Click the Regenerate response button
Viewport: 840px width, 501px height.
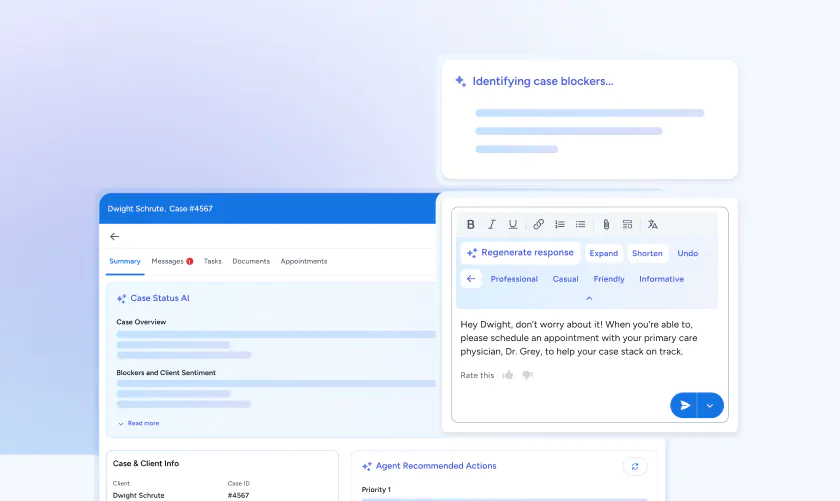(x=520, y=253)
